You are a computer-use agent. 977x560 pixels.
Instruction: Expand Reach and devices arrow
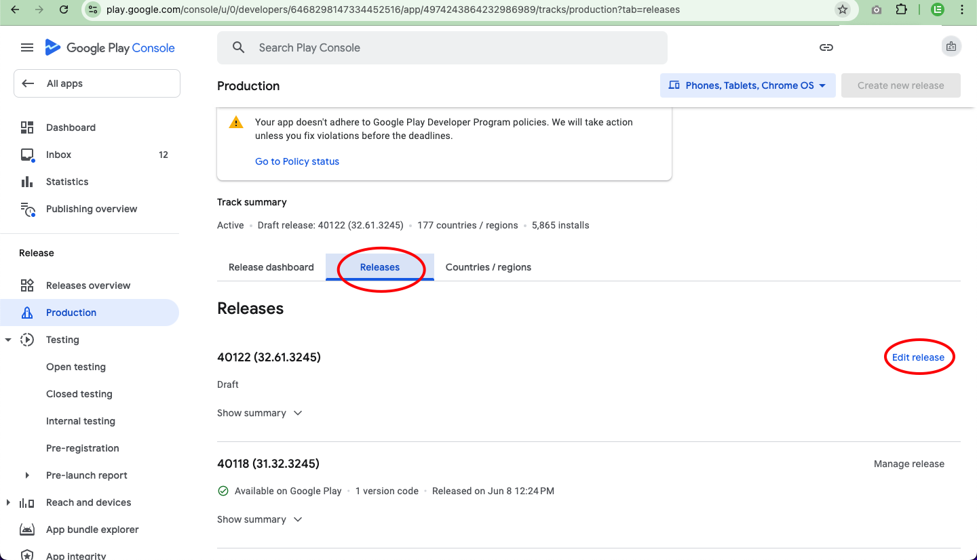tap(8, 502)
